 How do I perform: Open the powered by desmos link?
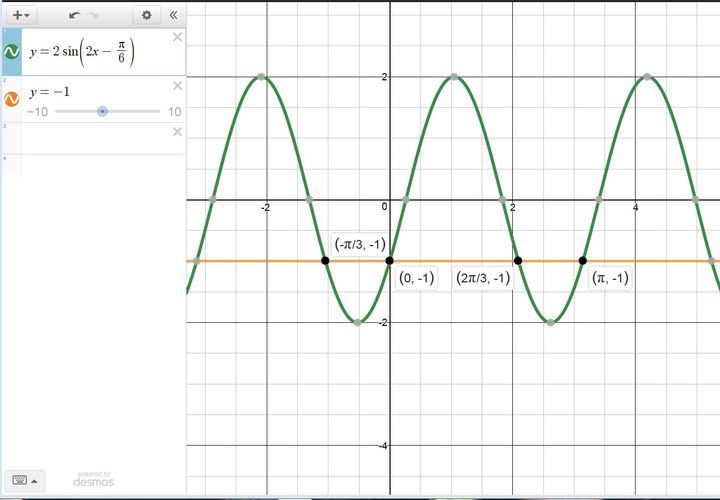(93, 479)
